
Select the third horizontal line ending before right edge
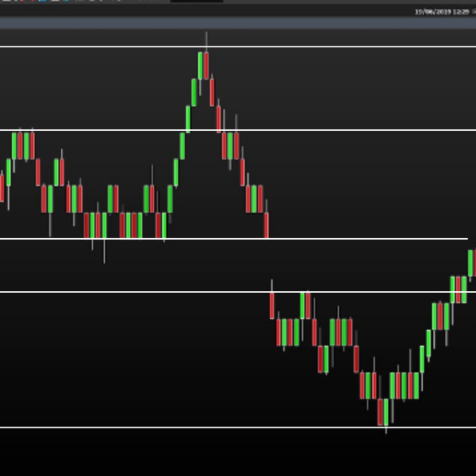coord(357,238)
